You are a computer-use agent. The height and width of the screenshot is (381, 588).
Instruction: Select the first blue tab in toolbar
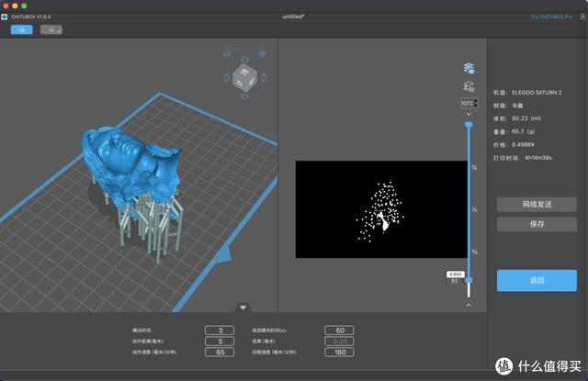click(21, 29)
